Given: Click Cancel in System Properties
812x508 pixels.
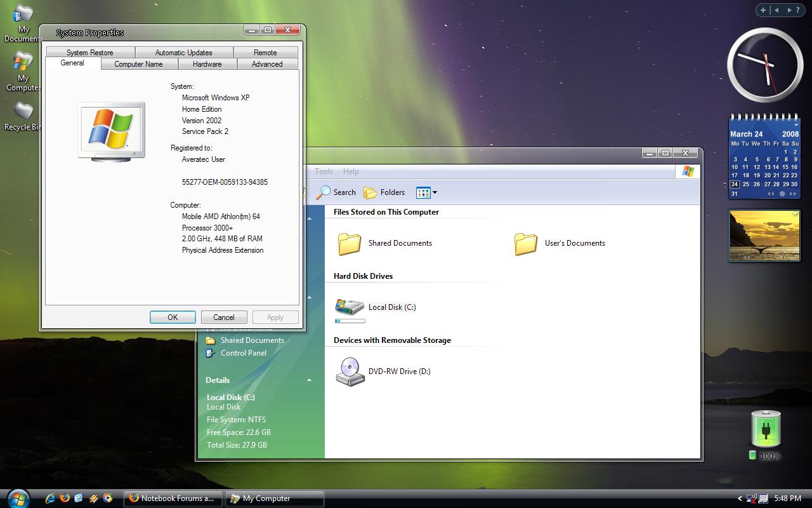Looking at the screenshot, I should point(224,317).
